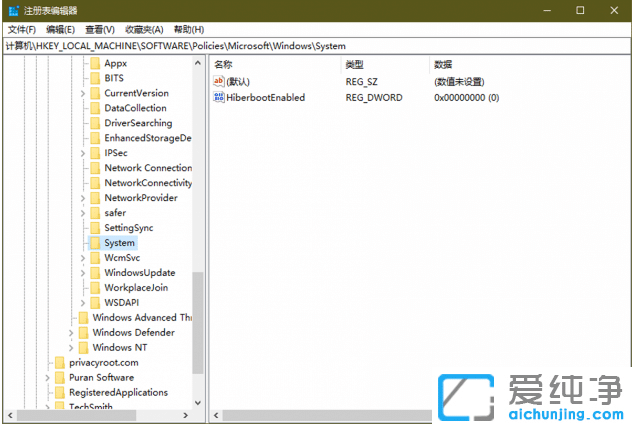This screenshot has width=632, height=427.
Task: Click the BITS folder icon
Action: pos(95,78)
